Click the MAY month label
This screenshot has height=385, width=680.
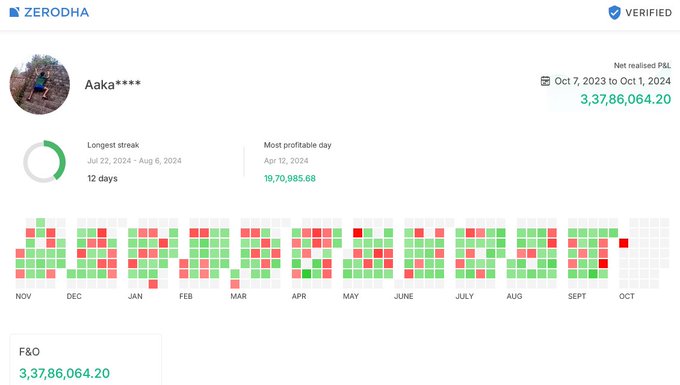351,296
